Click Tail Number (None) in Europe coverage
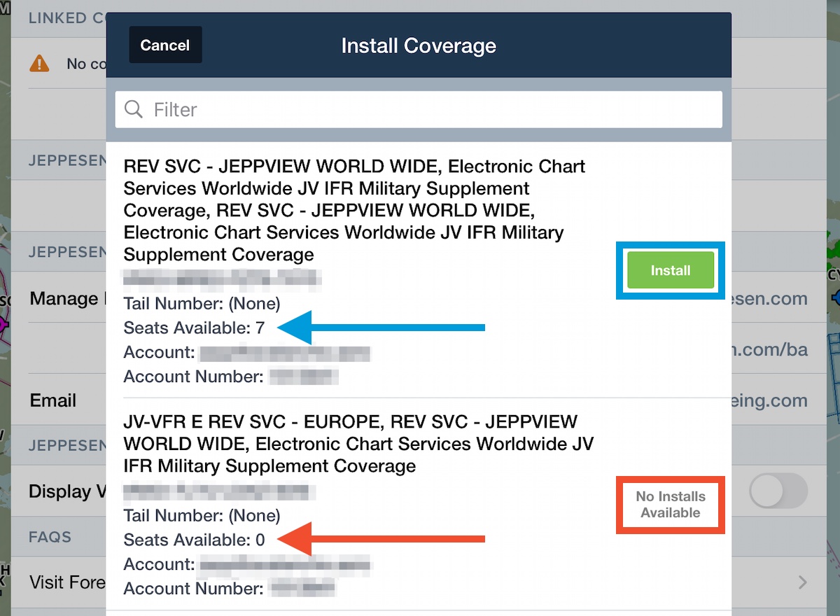The width and height of the screenshot is (840, 616). [202, 515]
